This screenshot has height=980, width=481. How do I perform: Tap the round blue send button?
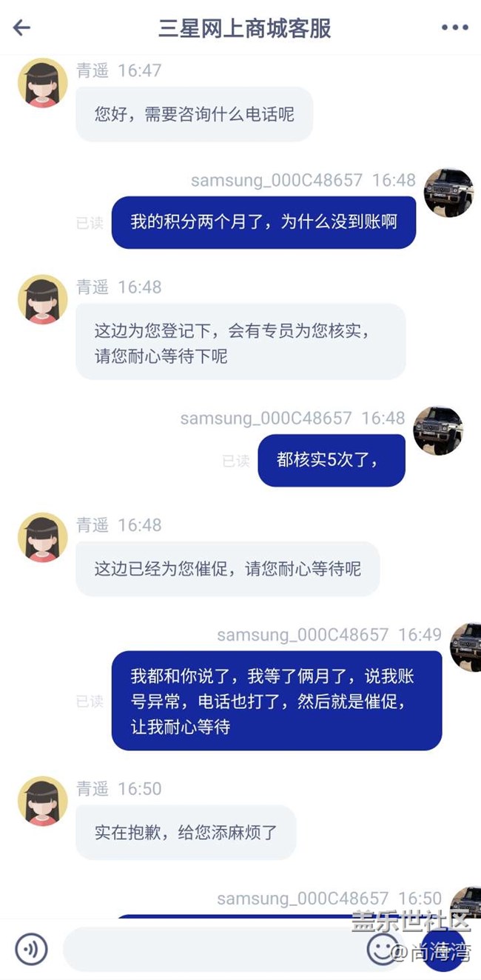(x=443, y=949)
